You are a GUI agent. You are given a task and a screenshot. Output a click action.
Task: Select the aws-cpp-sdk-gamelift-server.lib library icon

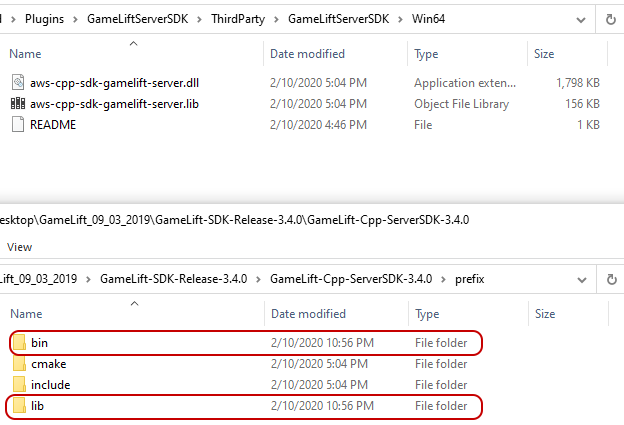click(18, 103)
